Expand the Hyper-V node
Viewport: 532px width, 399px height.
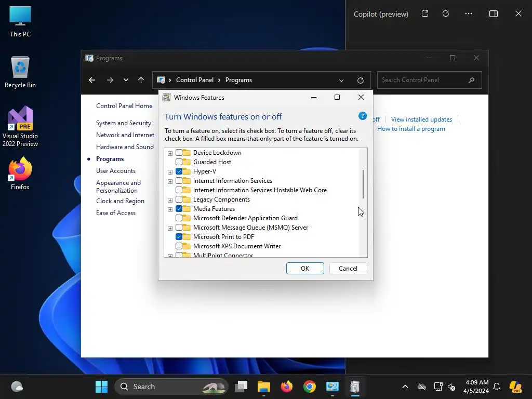170,172
